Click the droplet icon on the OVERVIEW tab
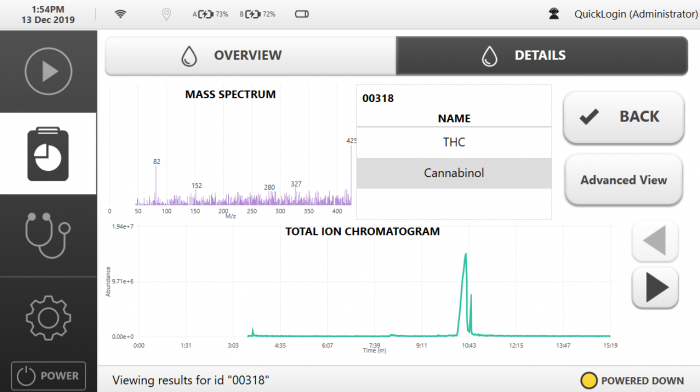 189,56
